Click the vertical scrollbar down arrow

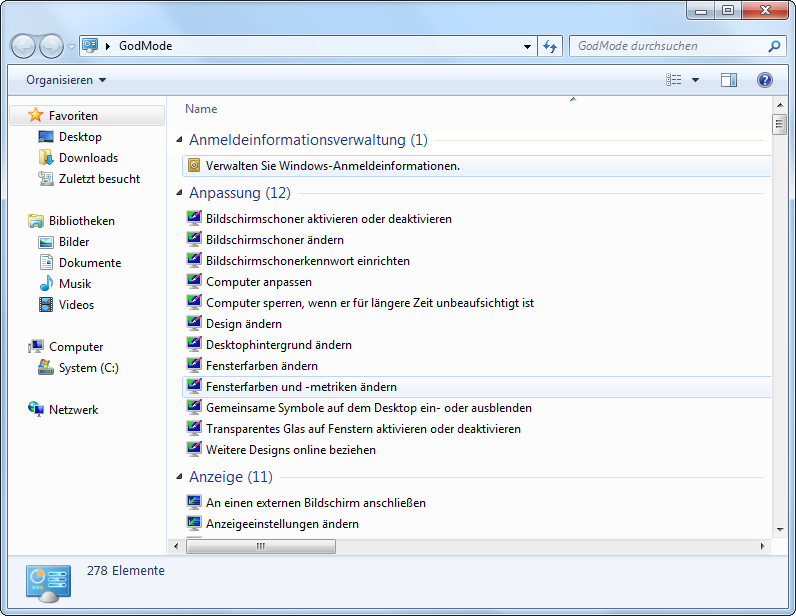coord(780,530)
